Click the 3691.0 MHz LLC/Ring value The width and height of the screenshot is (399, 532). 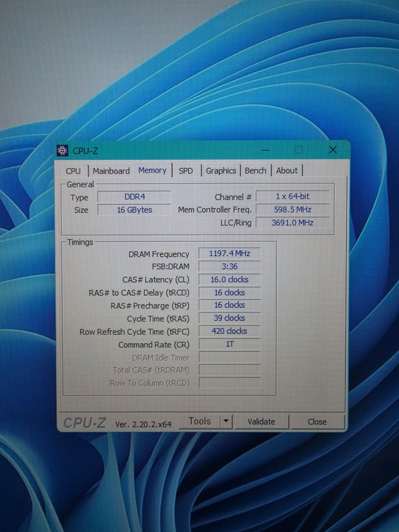(x=293, y=223)
